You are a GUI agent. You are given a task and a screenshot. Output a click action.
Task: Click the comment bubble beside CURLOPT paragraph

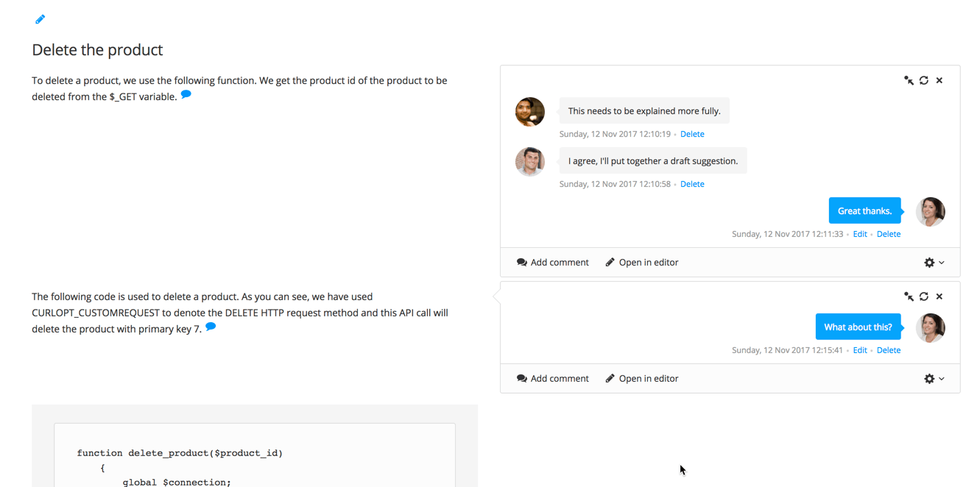click(x=211, y=327)
